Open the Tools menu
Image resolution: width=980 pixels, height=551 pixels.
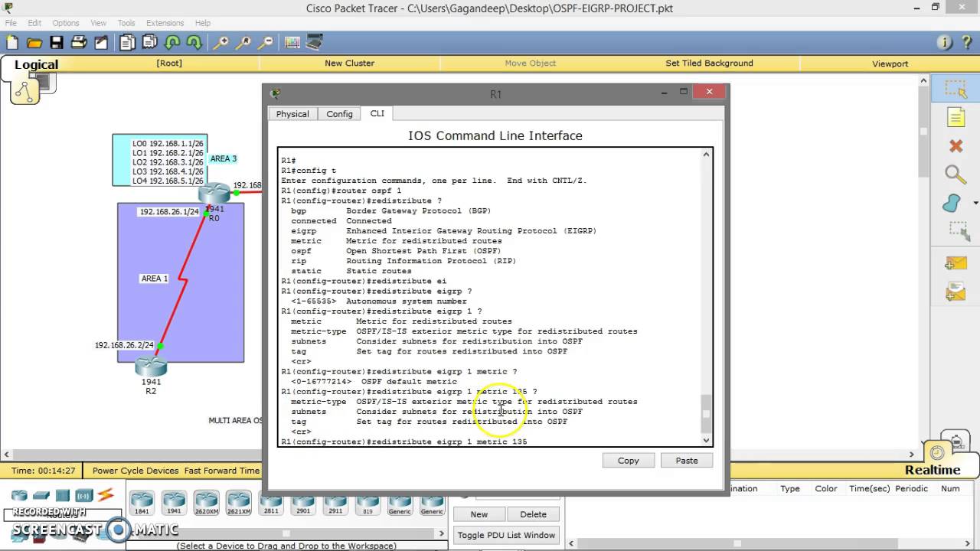(x=126, y=23)
